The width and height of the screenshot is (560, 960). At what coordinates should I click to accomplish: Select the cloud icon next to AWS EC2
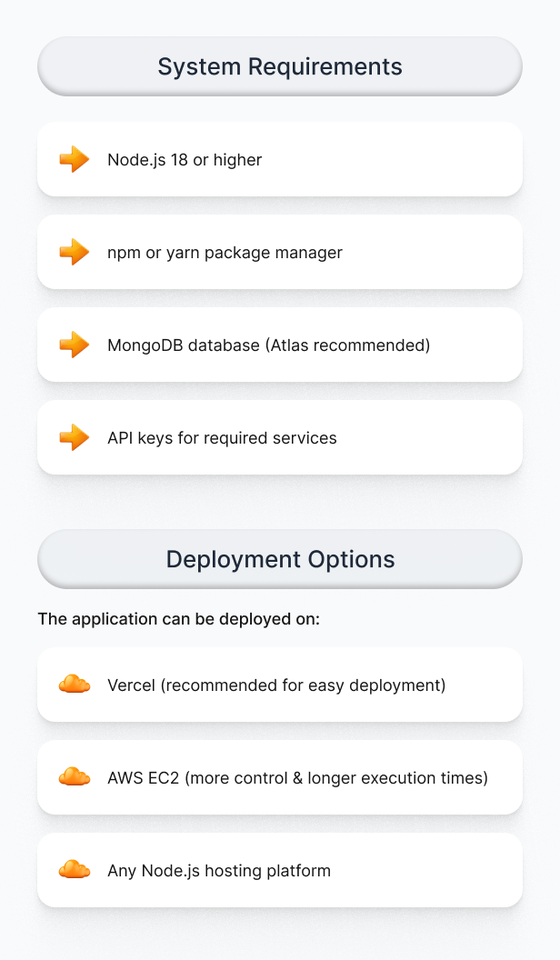(x=74, y=777)
